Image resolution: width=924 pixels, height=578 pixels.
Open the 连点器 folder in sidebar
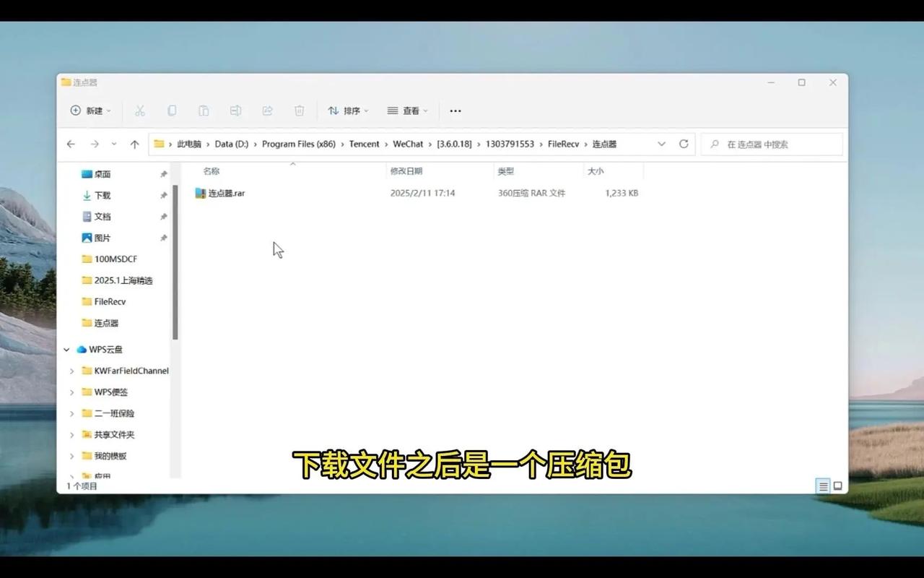click(100, 323)
